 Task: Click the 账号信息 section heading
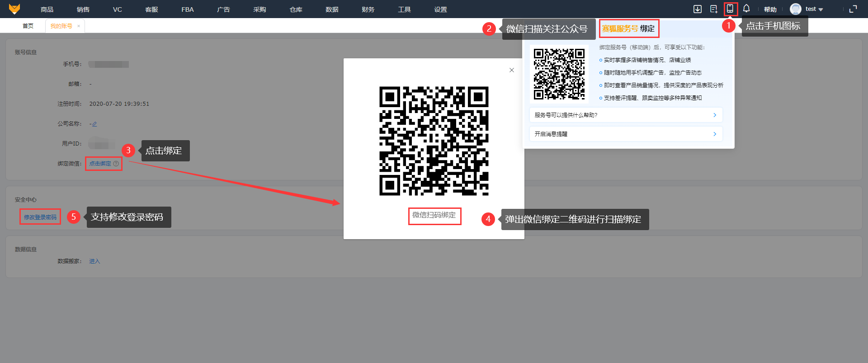click(26, 52)
